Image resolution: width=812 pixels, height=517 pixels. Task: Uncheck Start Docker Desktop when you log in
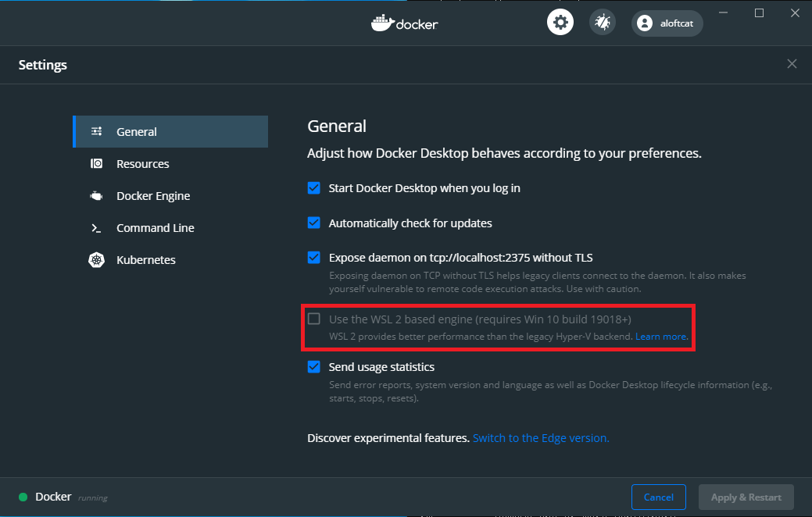[x=314, y=188]
